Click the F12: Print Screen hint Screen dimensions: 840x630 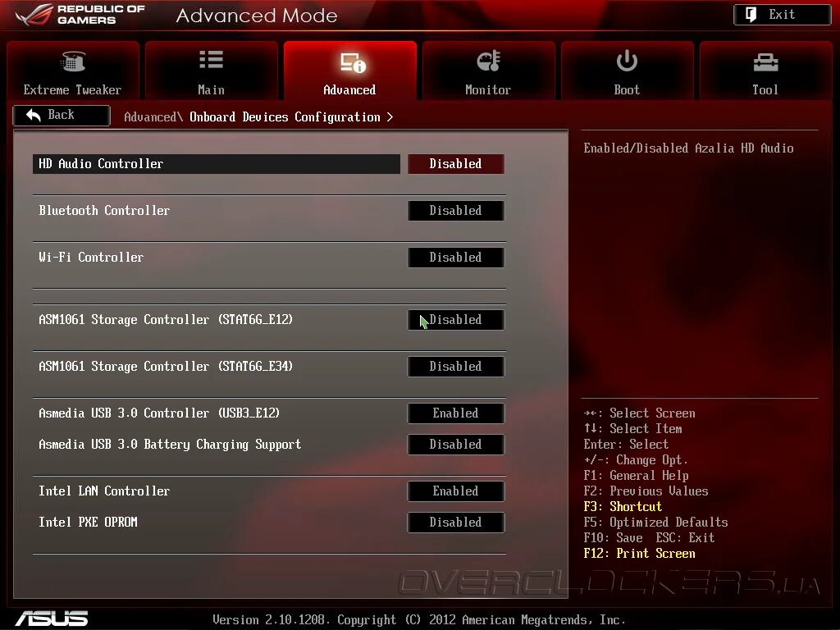click(x=640, y=554)
